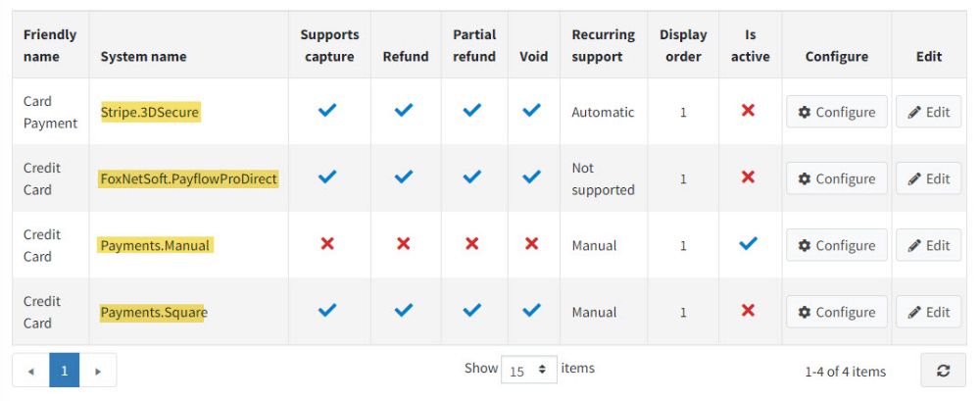Click the previous page arrow
This screenshot has height=401, width=980.
[30, 371]
